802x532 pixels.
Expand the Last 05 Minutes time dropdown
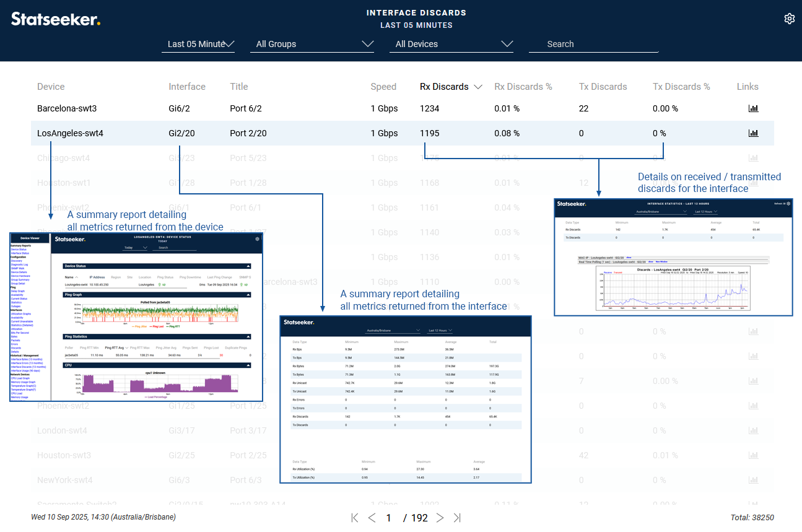[198, 44]
